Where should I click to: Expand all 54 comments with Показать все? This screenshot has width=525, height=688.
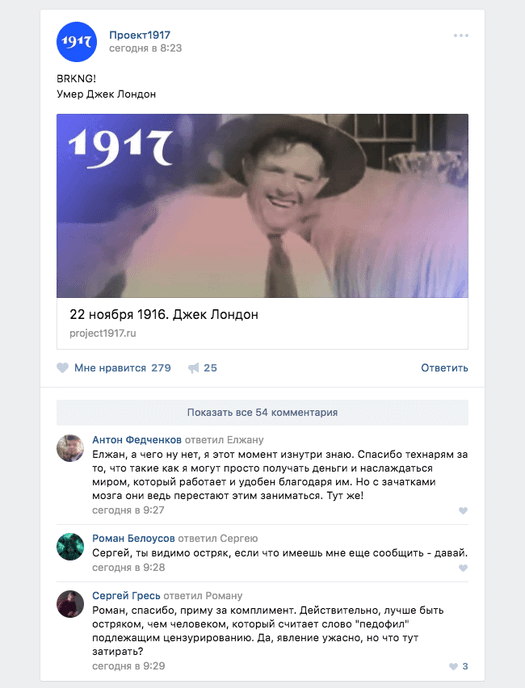pyautogui.click(x=262, y=412)
